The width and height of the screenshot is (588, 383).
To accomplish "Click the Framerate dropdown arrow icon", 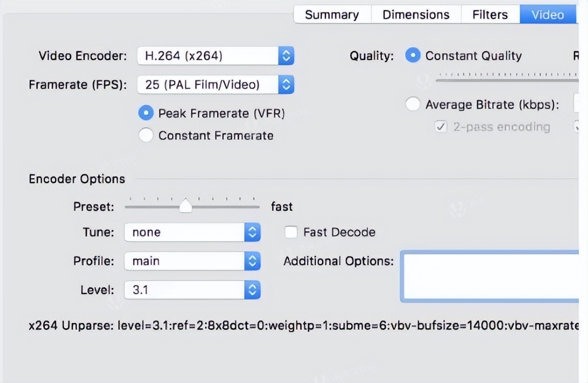I will [x=286, y=85].
